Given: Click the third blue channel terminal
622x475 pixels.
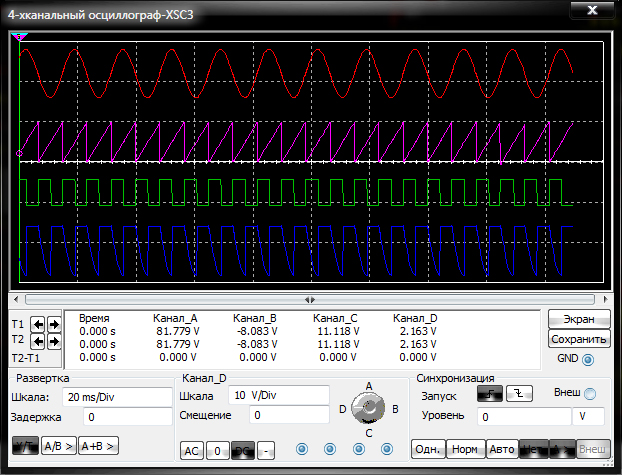Looking at the screenshot, I should 359,449.
